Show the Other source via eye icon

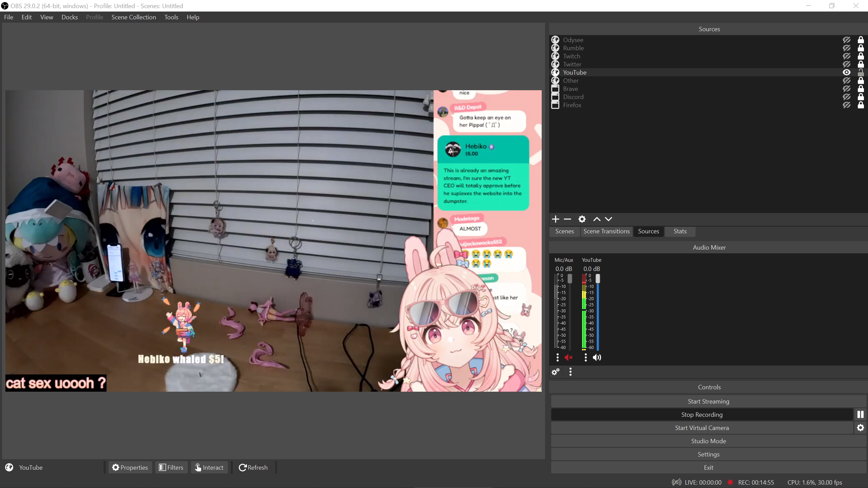tap(847, 80)
